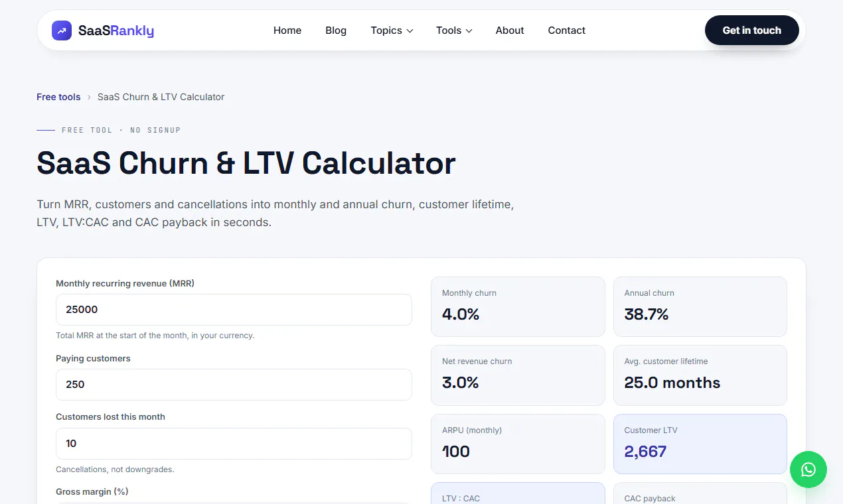Click the breadcrumb text SaaS Churn & LTV Calculator
The image size is (843, 504).
click(x=161, y=97)
